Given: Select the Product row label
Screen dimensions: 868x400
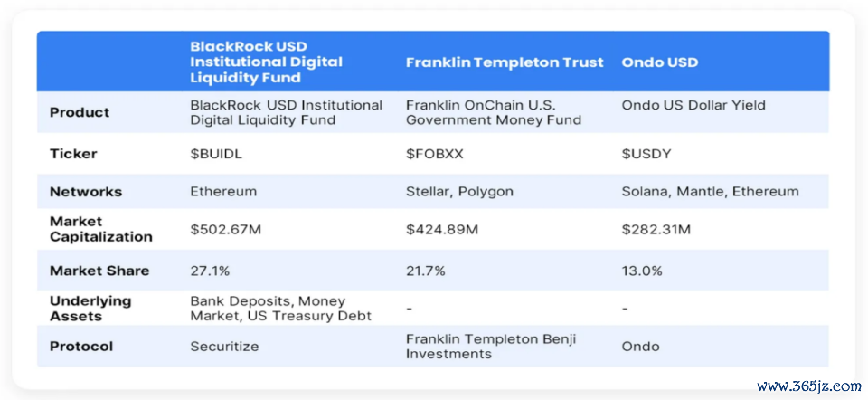Looking at the screenshot, I should point(80,112).
